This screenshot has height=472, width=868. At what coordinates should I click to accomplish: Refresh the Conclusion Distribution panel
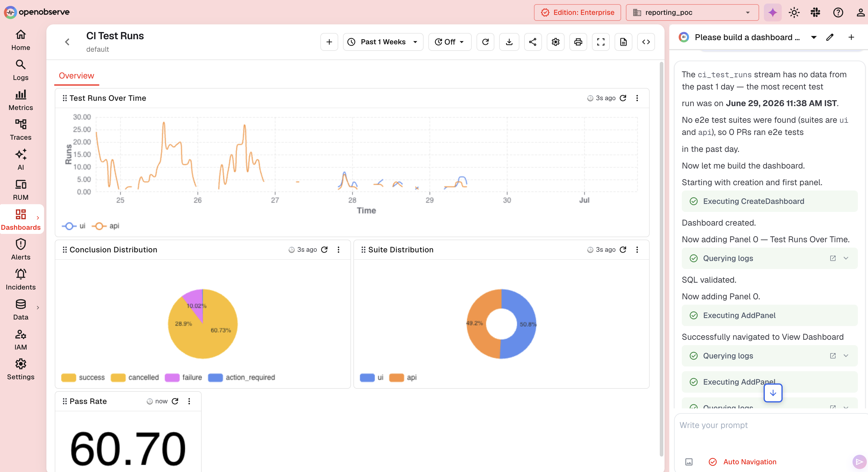325,249
